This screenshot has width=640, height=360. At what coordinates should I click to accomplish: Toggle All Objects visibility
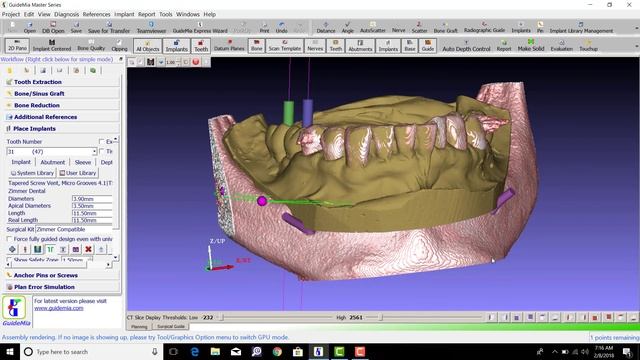click(x=147, y=45)
